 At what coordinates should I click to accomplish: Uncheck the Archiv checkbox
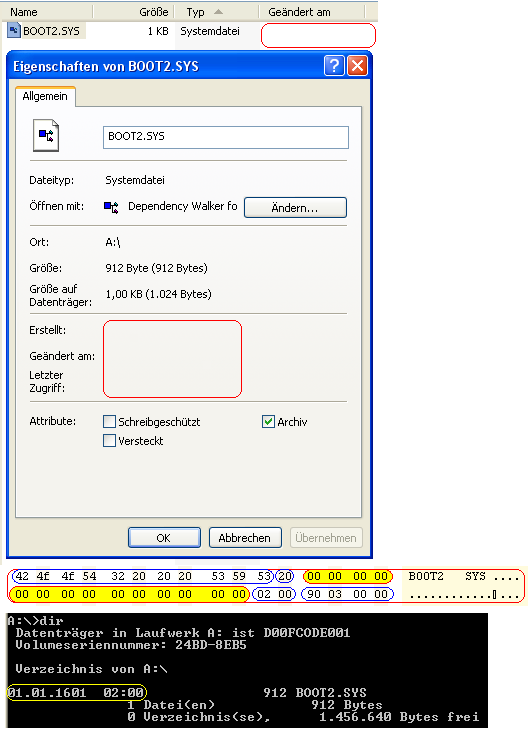tap(268, 422)
